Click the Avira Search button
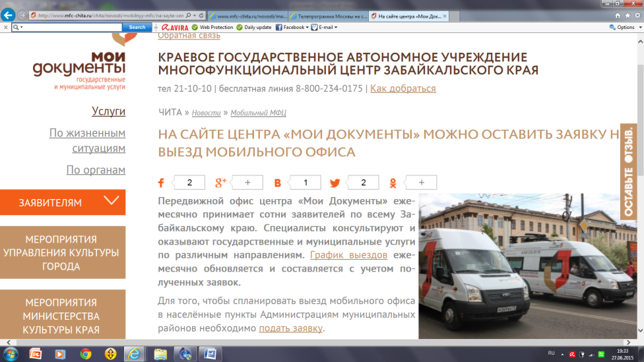Viewport: 644px width, 362px height. pyautogui.click(x=137, y=28)
